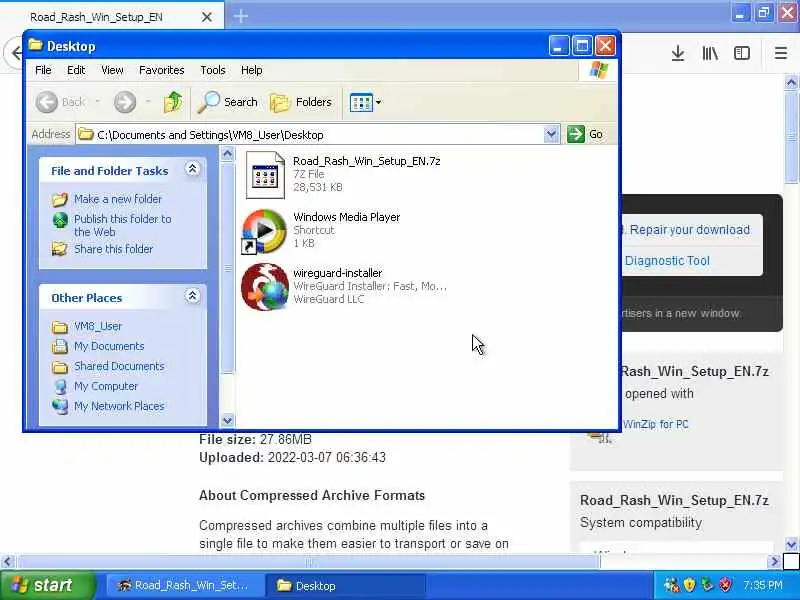Click browser horizontal scrollbar right arrow
The width and height of the screenshot is (800, 600).
click(x=774, y=562)
